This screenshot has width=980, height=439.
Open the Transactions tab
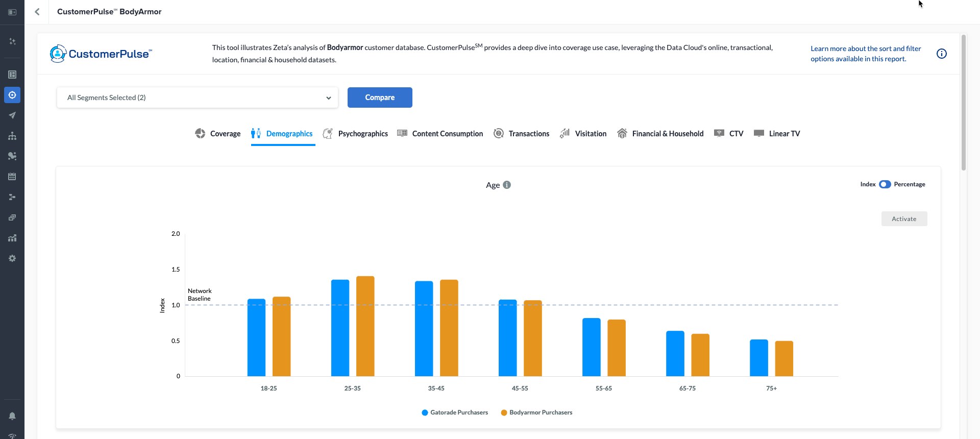pyautogui.click(x=522, y=134)
